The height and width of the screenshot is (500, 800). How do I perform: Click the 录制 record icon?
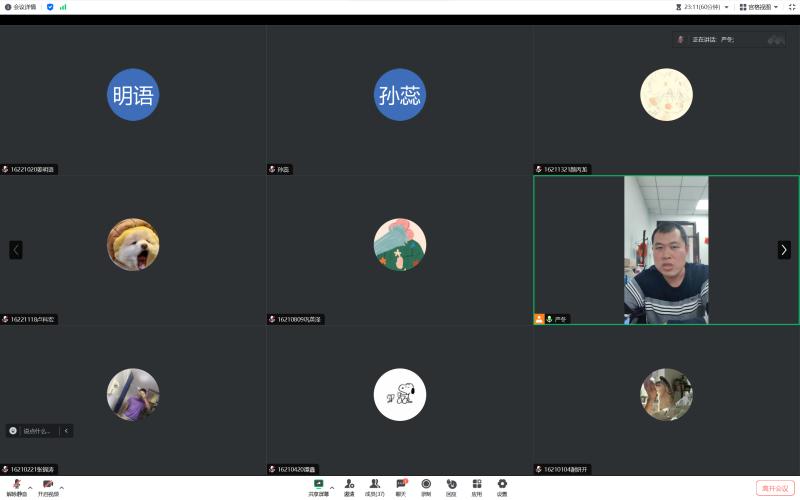click(x=426, y=485)
